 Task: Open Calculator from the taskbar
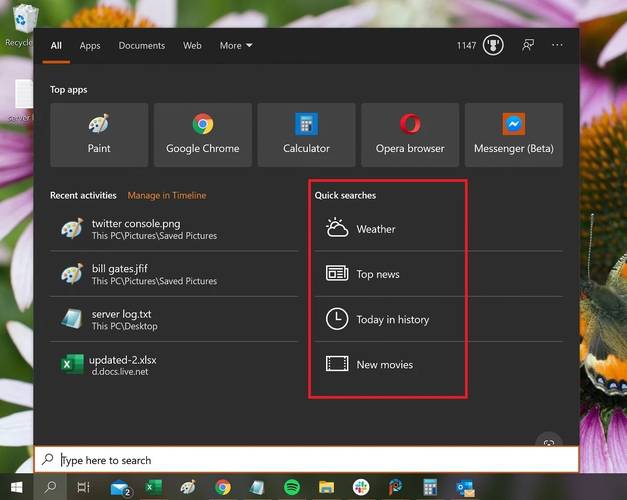(x=430, y=487)
